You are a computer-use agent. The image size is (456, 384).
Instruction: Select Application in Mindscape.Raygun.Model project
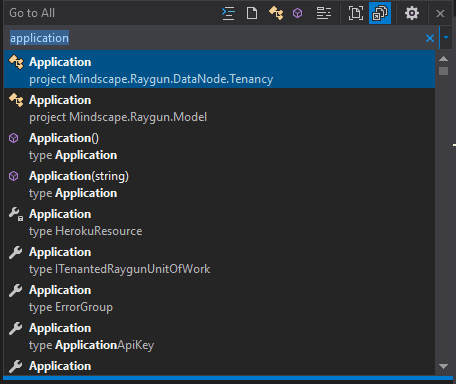(x=219, y=107)
